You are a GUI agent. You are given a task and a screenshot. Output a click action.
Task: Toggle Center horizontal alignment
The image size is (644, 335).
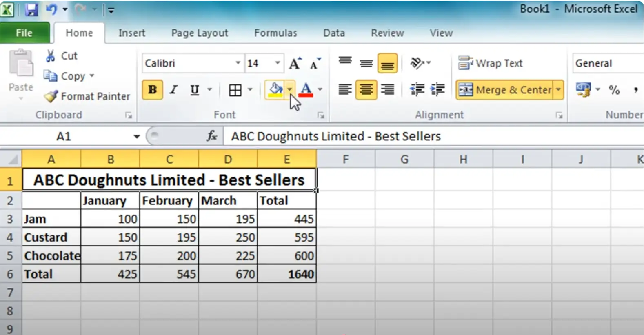click(366, 89)
